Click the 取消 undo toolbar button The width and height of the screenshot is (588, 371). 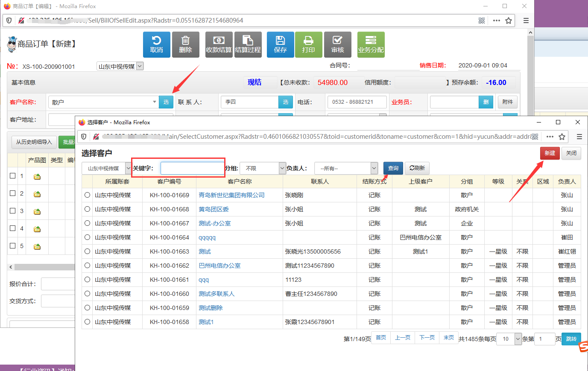click(x=156, y=44)
